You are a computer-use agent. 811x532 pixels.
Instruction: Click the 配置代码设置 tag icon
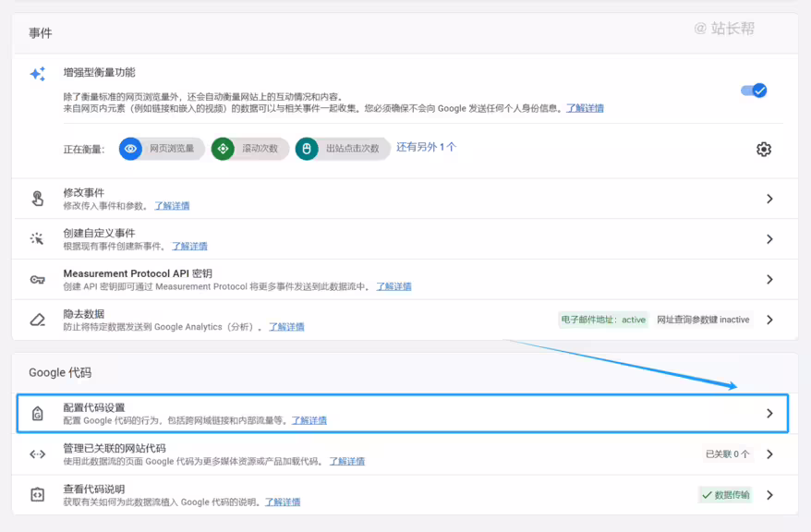(x=37, y=414)
